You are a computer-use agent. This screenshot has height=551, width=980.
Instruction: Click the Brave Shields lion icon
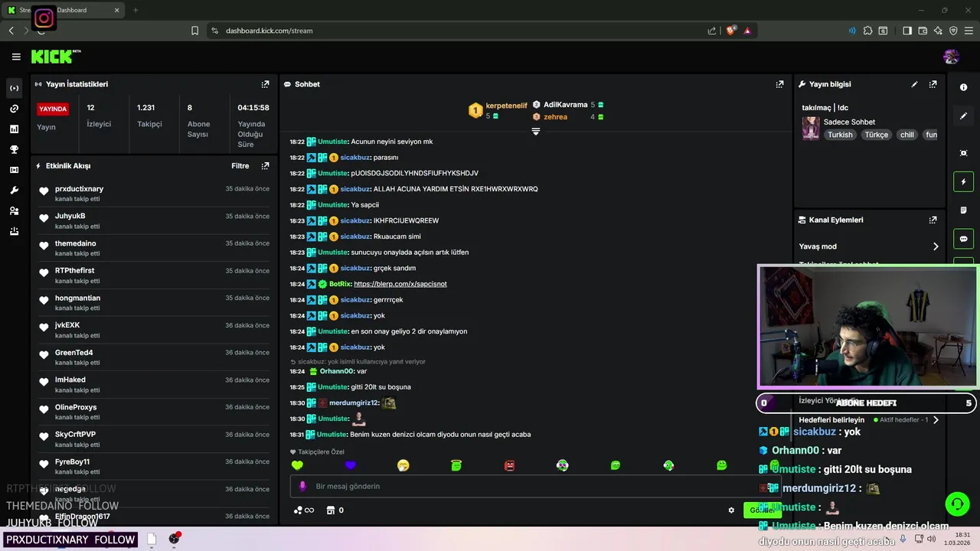tap(731, 31)
